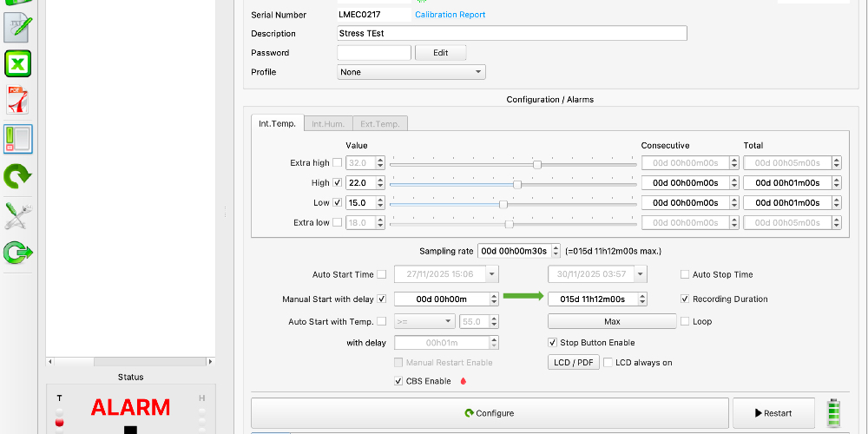
Task: Toggle the status panel layout icon
Action: tap(17, 138)
